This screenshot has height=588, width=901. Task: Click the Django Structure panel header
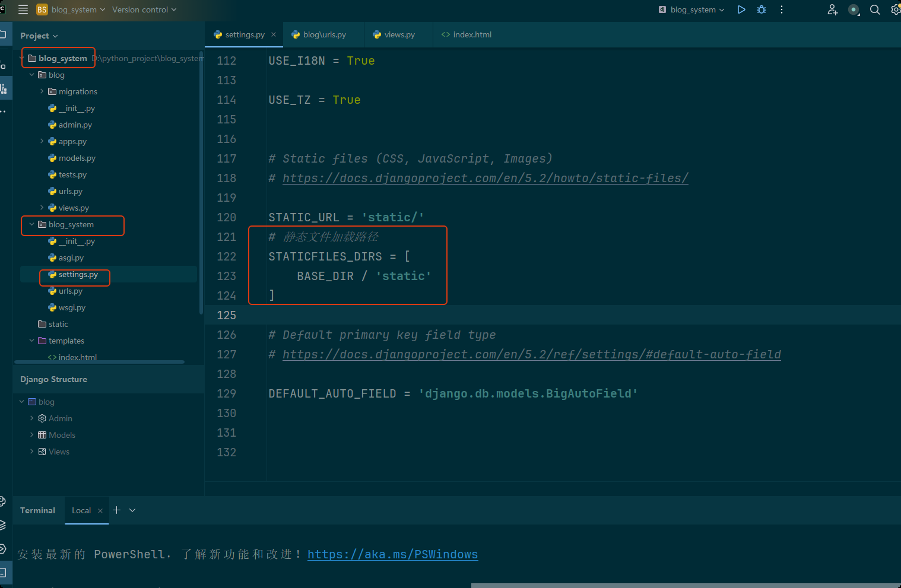pos(109,379)
